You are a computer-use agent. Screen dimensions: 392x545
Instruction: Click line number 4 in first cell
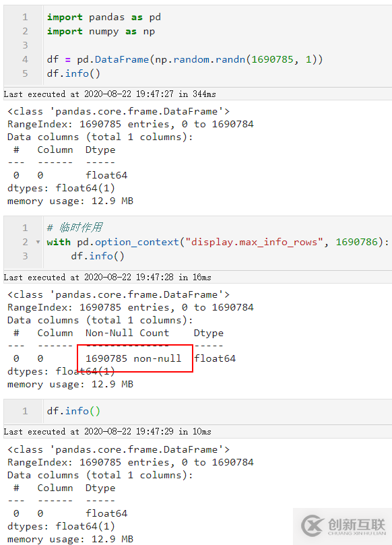pyautogui.click(x=25, y=59)
